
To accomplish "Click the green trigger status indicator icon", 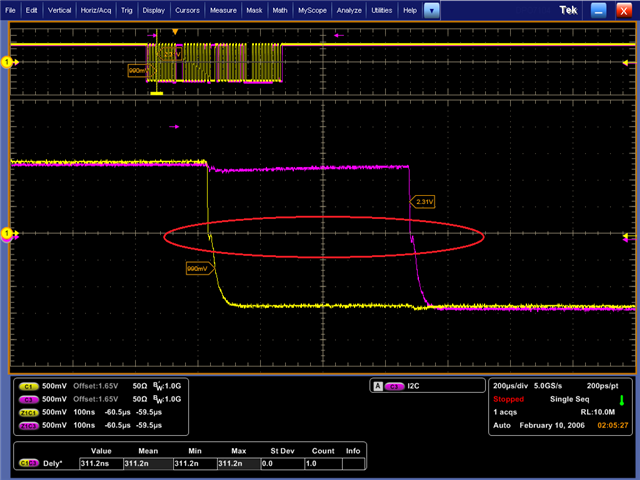I will [622, 400].
